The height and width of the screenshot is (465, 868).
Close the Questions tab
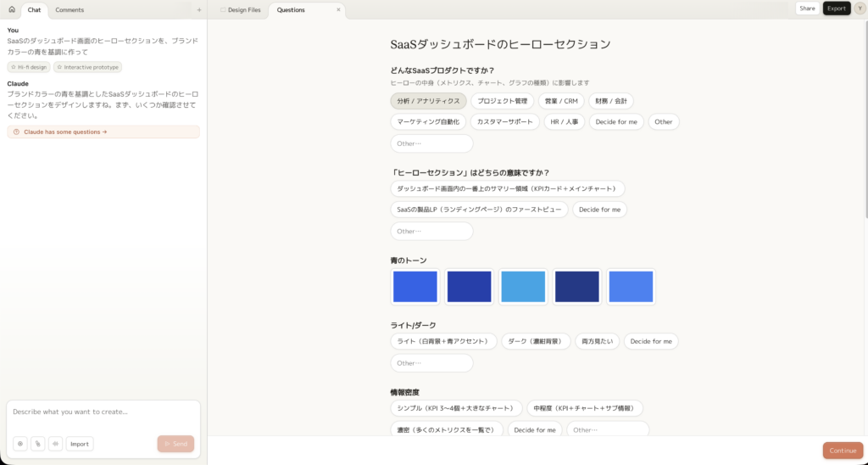click(338, 9)
